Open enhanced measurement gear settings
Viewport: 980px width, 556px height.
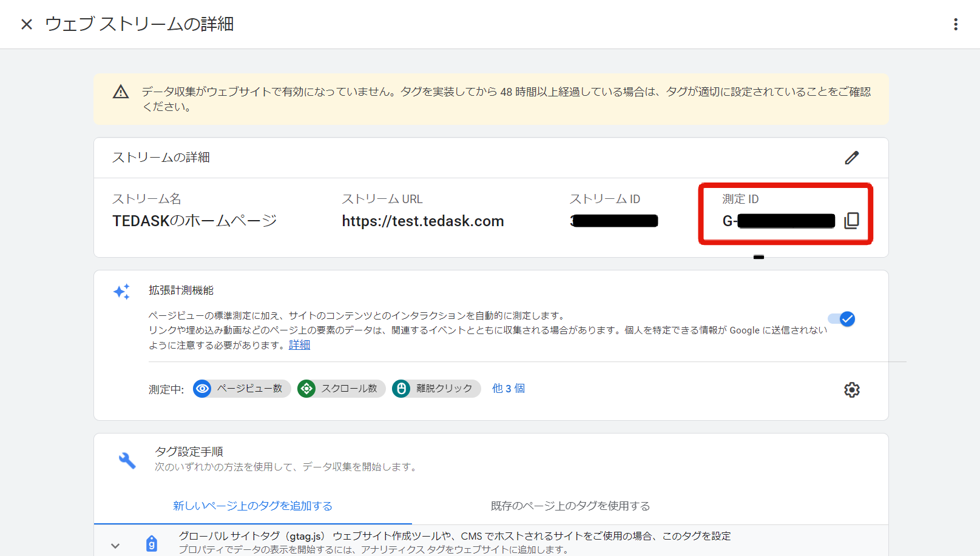click(x=851, y=390)
